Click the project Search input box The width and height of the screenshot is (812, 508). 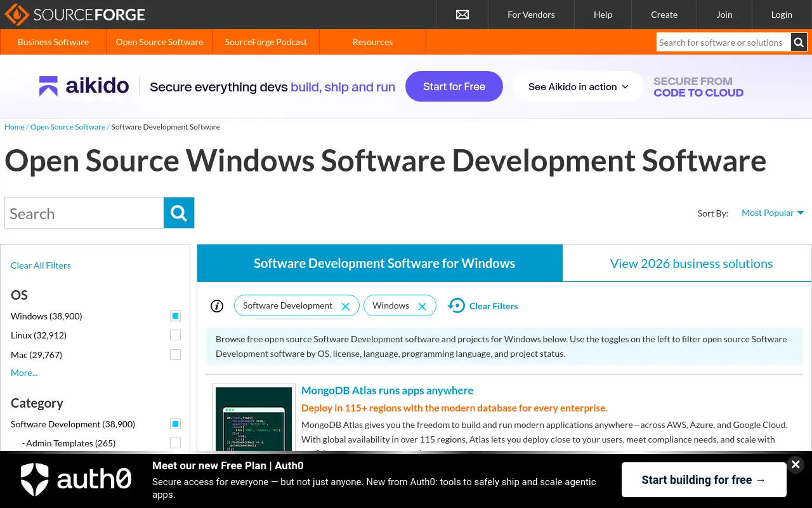click(x=84, y=213)
